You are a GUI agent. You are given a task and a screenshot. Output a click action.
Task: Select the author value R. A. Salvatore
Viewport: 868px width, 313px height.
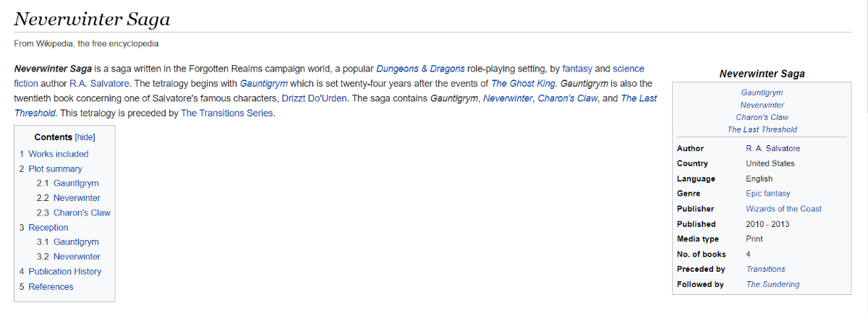coord(773,148)
